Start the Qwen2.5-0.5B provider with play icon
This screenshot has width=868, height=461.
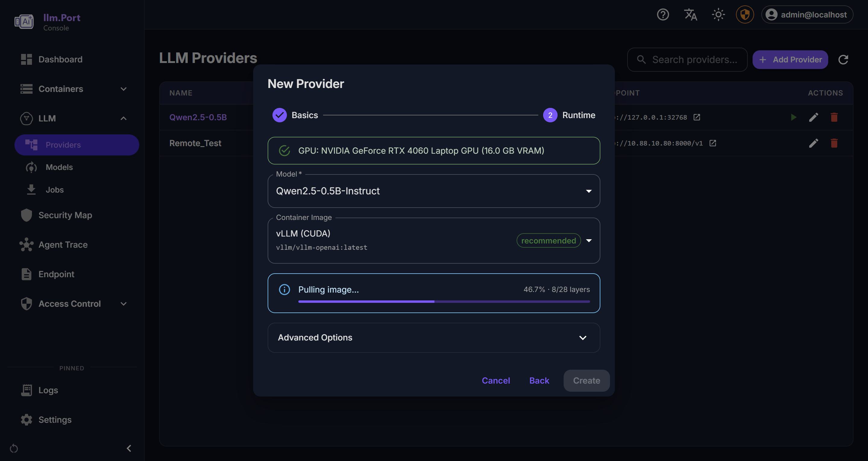click(794, 117)
